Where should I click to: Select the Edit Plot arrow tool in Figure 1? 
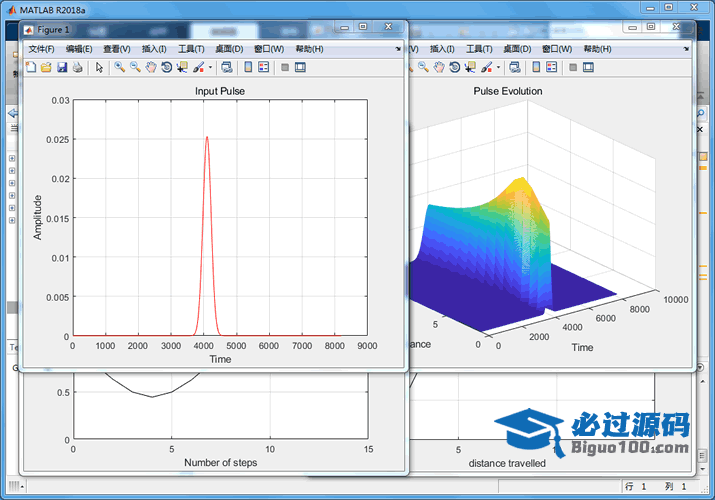[99, 67]
